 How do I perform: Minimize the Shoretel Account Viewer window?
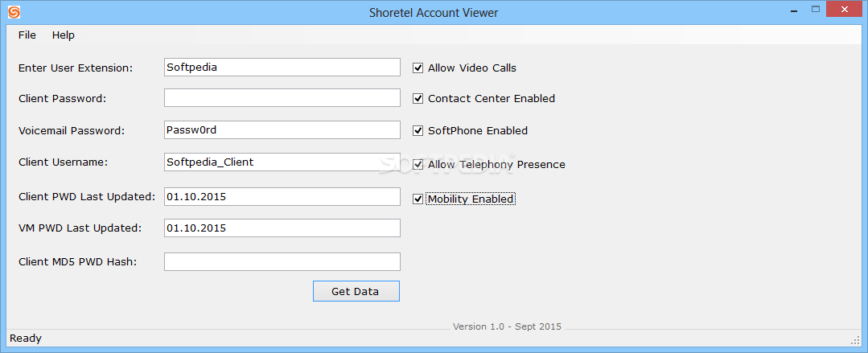tap(794, 10)
